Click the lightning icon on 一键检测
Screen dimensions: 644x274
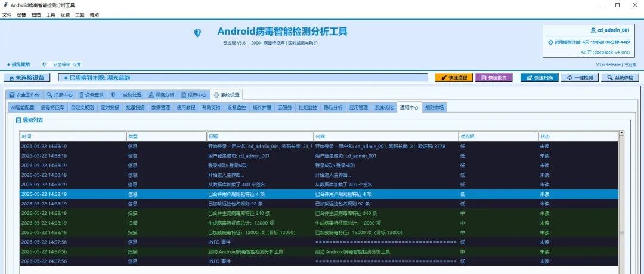pos(569,77)
